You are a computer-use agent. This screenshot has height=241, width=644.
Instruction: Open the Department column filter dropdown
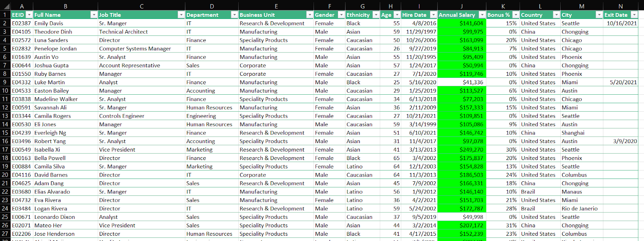coord(234,15)
